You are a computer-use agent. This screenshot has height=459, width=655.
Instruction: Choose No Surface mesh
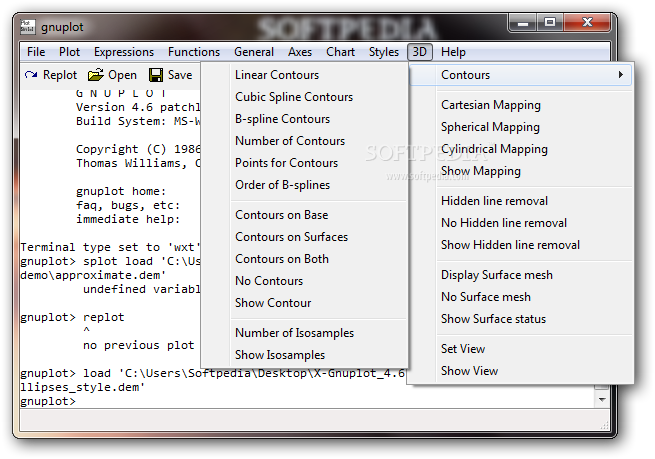coord(520,297)
